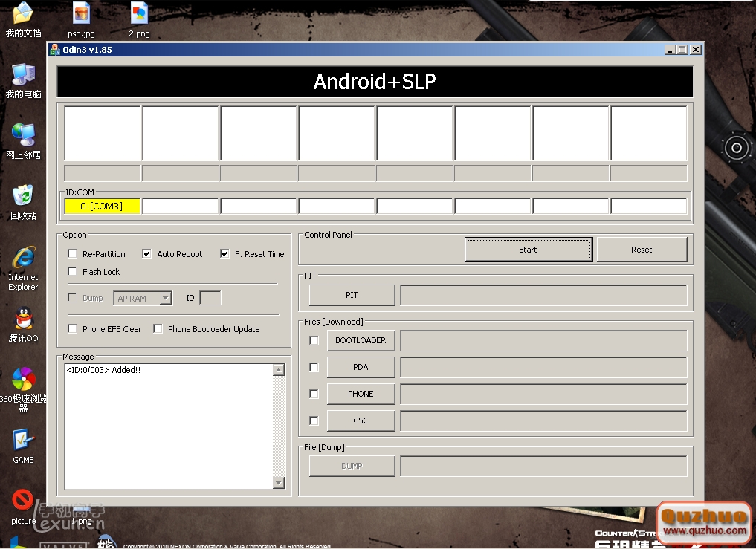The image size is (756, 549).
Task: Select the psb.jpg file icon
Action: point(81,13)
